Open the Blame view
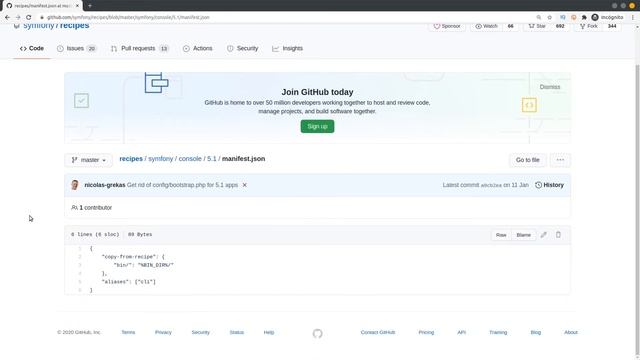 coord(523,235)
